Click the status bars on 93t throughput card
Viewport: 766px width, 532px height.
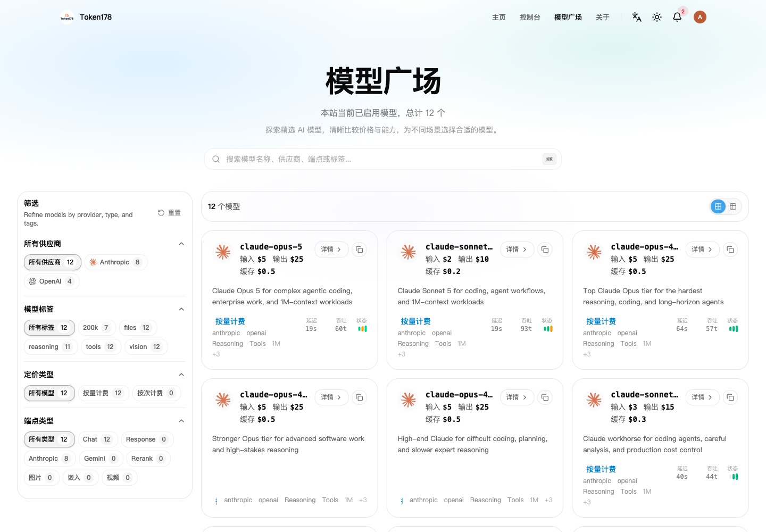click(x=548, y=329)
